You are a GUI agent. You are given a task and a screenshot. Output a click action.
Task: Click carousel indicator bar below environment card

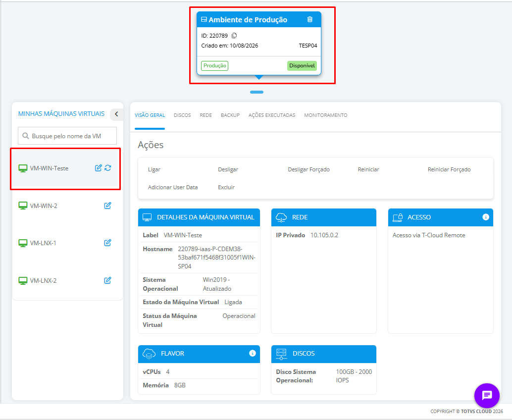click(x=256, y=92)
